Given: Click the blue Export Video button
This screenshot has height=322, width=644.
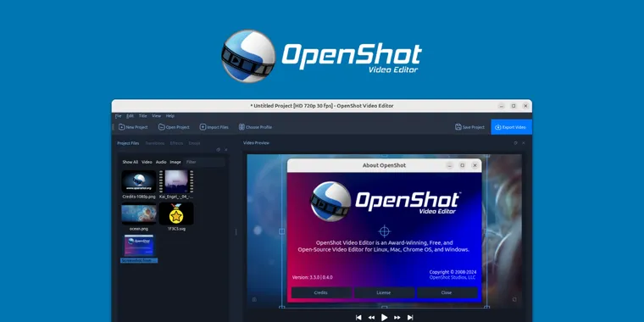Looking at the screenshot, I should click(511, 127).
